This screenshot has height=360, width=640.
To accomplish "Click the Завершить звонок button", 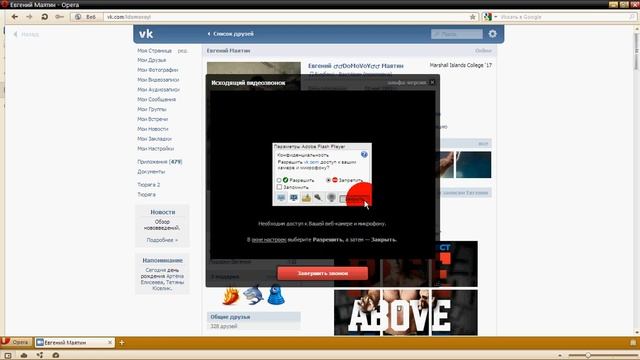I will pyautogui.click(x=322, y=273).
